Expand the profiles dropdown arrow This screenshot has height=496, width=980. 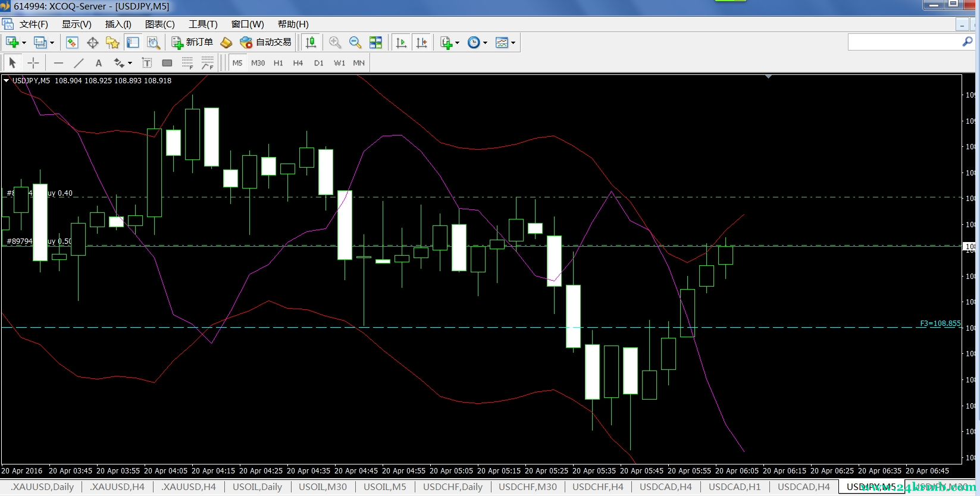coord(52,43)
